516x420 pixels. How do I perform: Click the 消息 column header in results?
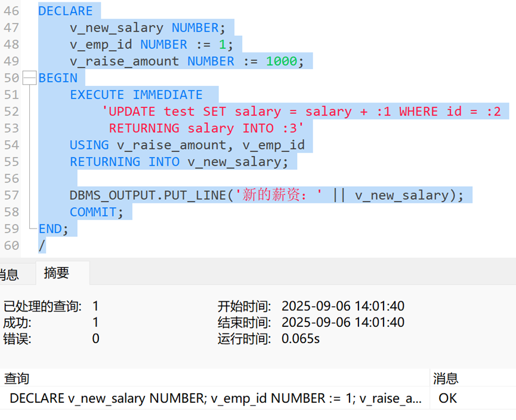[445, 378]
